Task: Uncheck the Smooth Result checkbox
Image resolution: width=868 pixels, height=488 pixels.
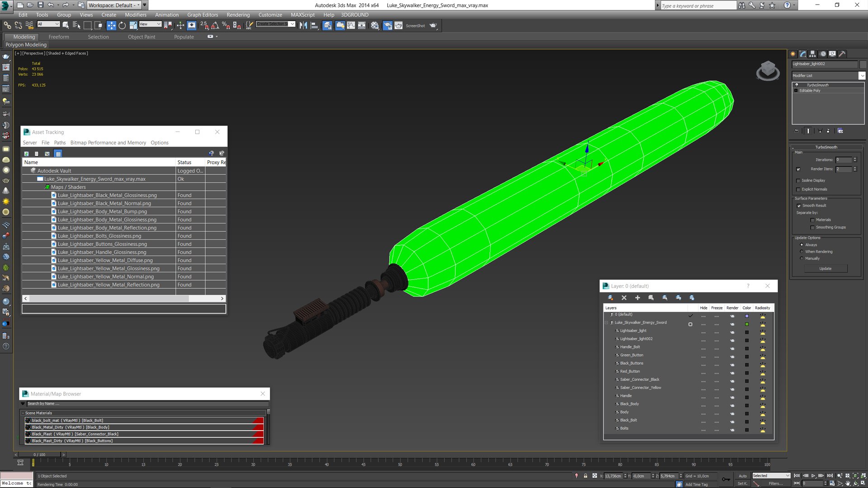Action: pos(799,206)
